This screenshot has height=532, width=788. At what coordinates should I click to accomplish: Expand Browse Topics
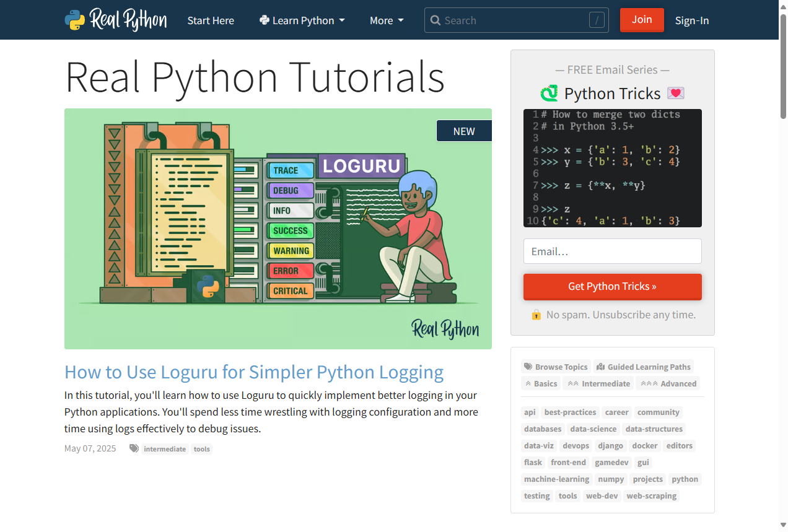[556, 367]
